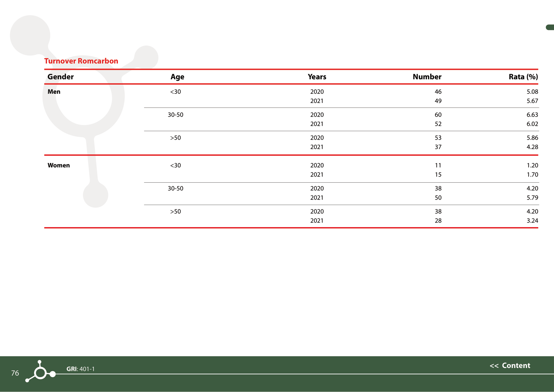Click the << Content navigation link
Image resolution: width=554 pixels, height=392 pixels.
(x=510, y=366)
